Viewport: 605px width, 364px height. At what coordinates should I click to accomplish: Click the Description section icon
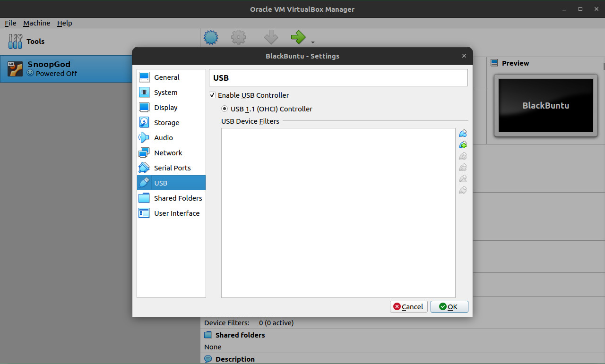(x=208, y=359)
